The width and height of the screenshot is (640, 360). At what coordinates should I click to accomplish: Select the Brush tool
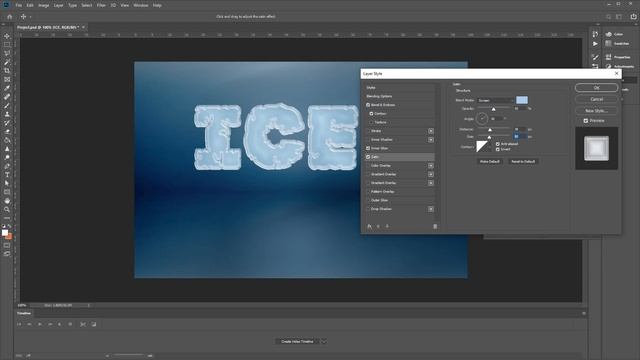point(7,106)
